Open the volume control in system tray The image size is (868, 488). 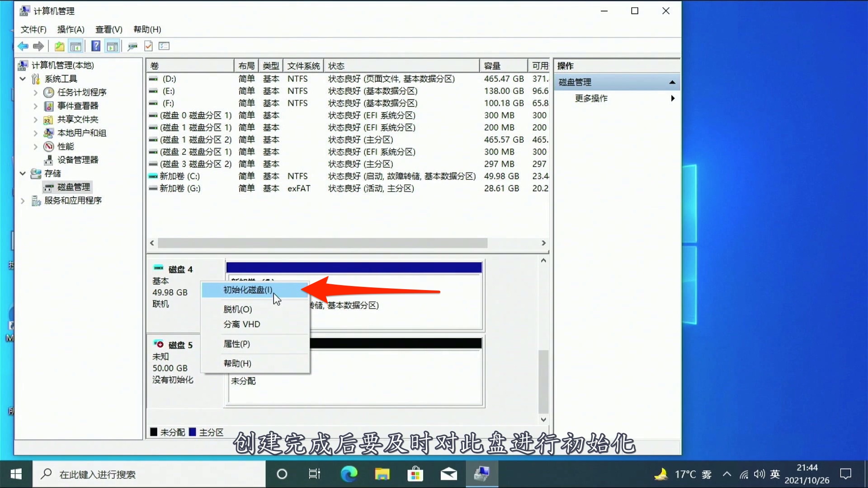(759, 474)
